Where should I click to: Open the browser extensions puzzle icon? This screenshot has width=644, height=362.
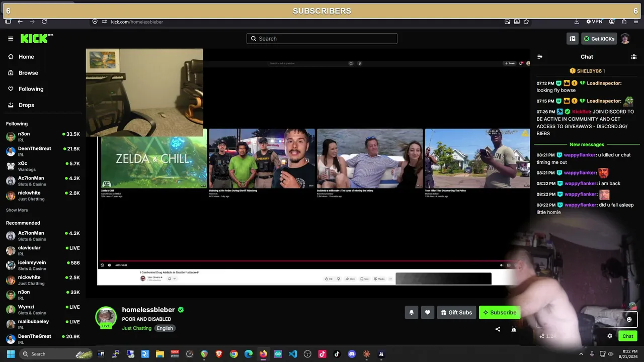624,22
